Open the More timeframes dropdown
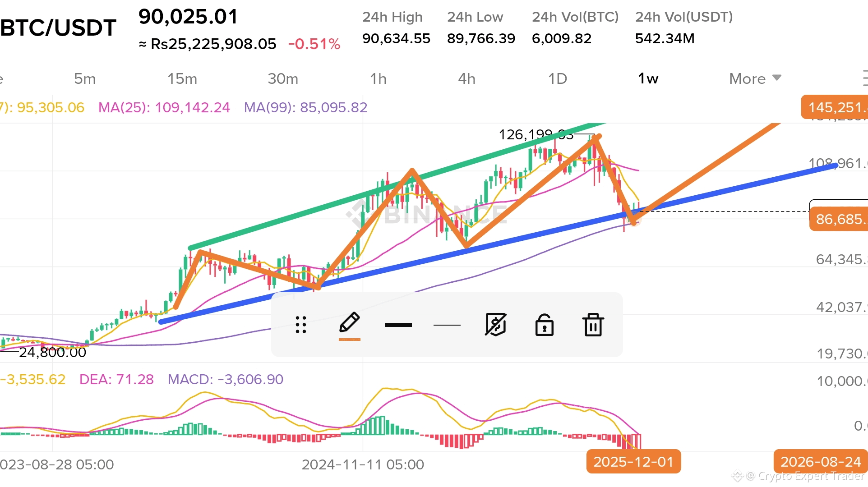 coord(755,79)
